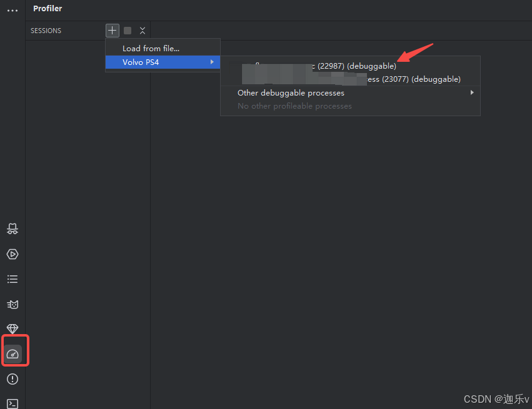
Task: Open Logcat using the cat icon
Action: coord(13,304)
